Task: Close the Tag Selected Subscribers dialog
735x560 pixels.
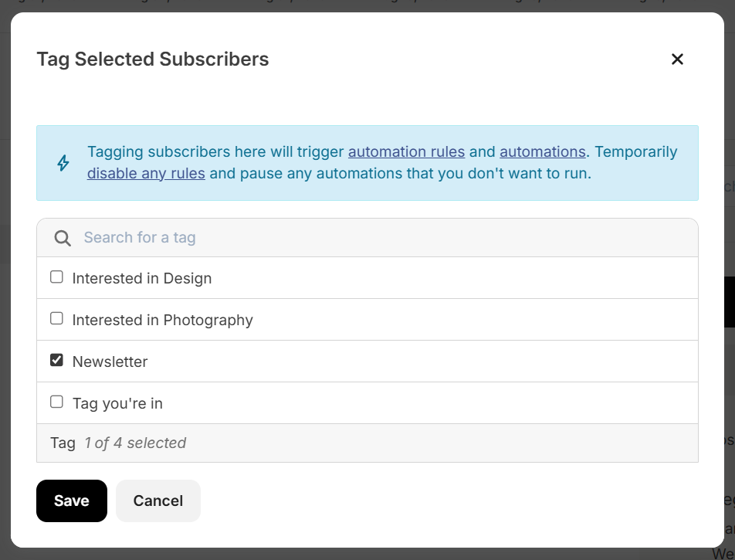Action: 677,59
